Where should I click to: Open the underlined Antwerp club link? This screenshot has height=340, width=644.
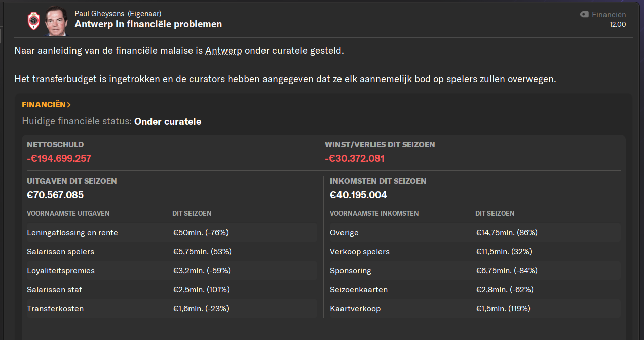click(223, 51)
